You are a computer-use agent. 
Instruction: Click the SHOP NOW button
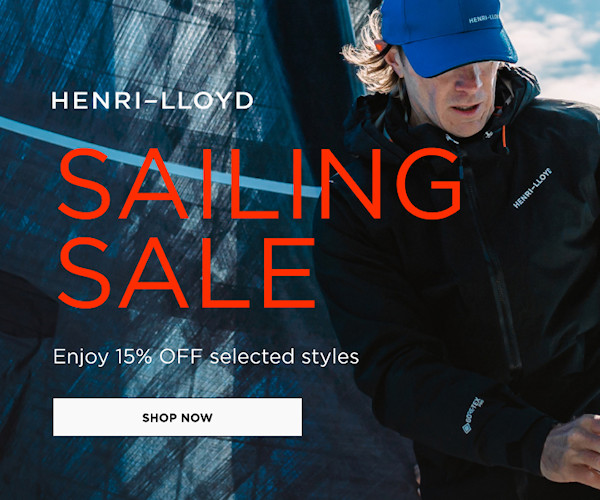(177, 417)
